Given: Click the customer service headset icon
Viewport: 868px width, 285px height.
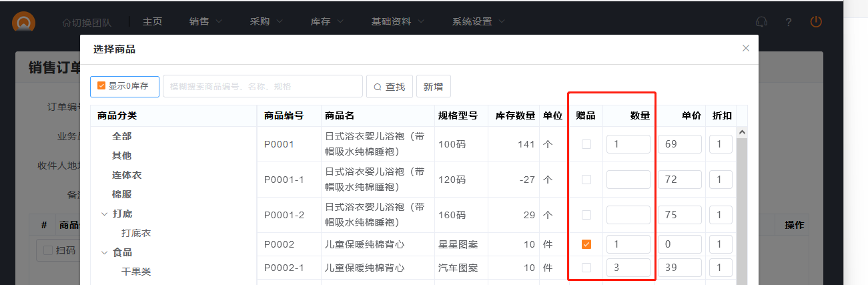Looking at the screenshot, I should tap(761, 22).
